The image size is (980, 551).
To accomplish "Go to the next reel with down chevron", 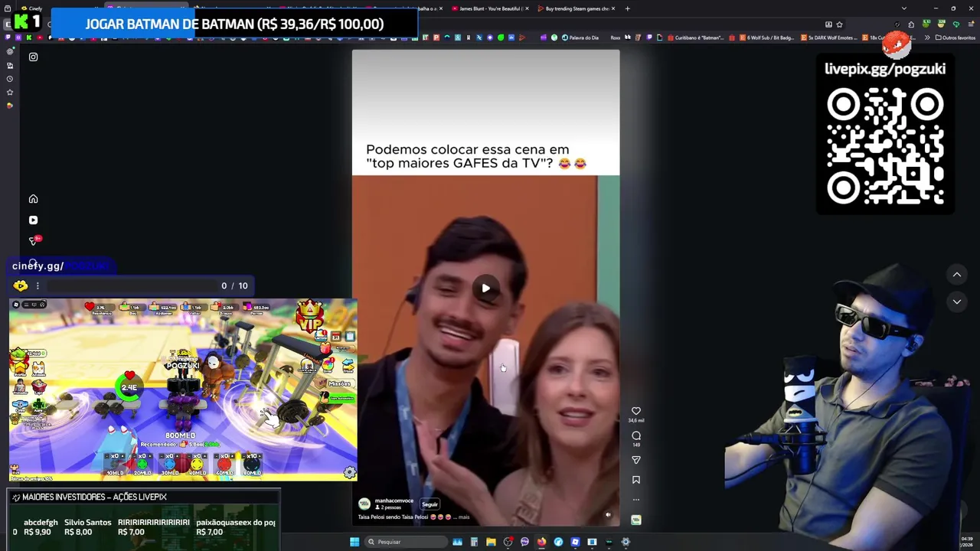I will click(x=956, y=302).
